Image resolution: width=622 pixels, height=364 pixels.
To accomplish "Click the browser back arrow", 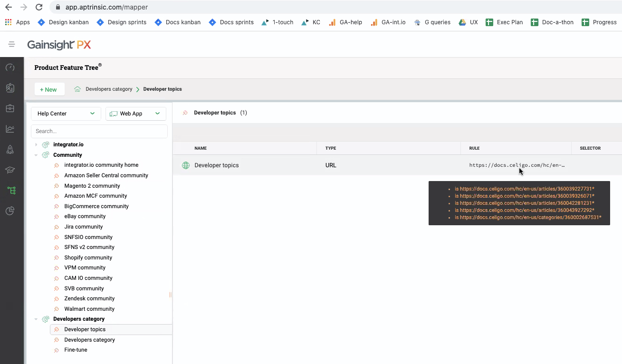I will pyautogui.click(x=9, y=7).
